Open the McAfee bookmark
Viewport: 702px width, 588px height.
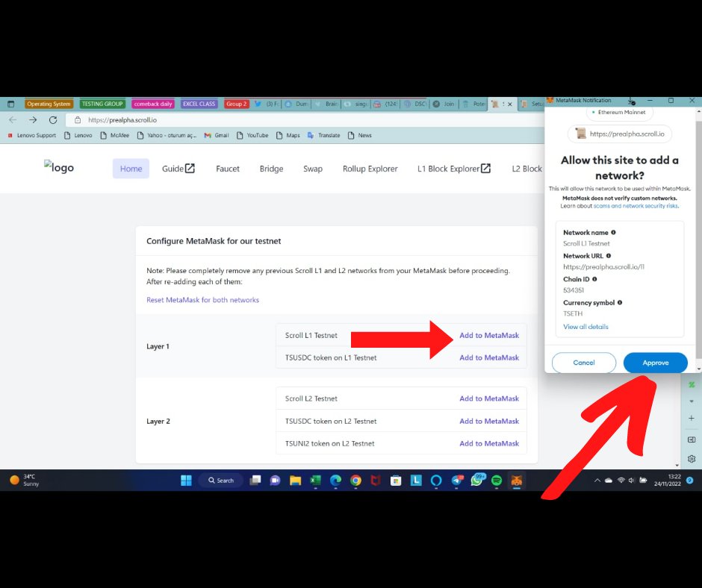[114, 135]
